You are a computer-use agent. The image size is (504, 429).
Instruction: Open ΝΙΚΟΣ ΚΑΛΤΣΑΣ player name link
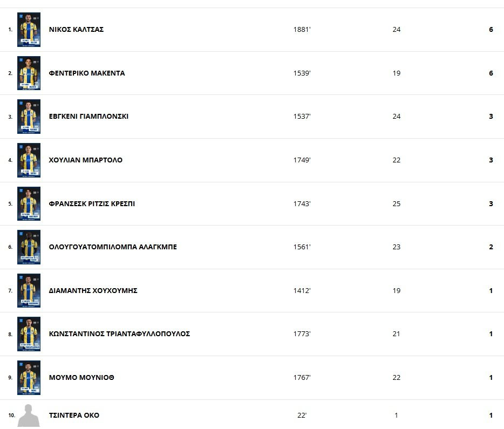pos(76,30)
